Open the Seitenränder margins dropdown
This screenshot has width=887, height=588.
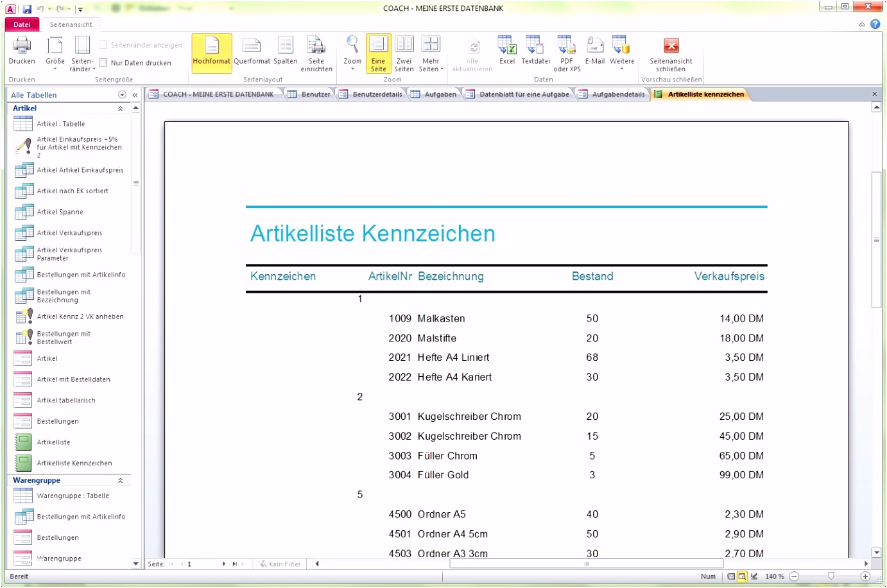tap(82, 53)
